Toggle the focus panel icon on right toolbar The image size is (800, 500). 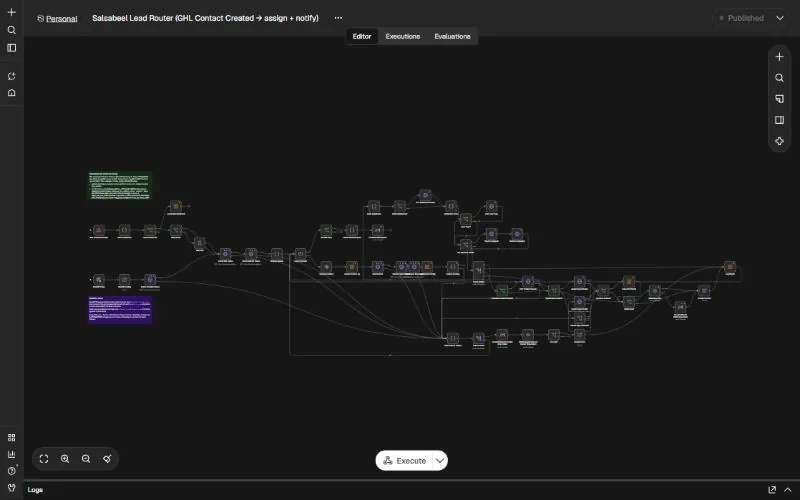pyautogui.click(x=779, y=120)
